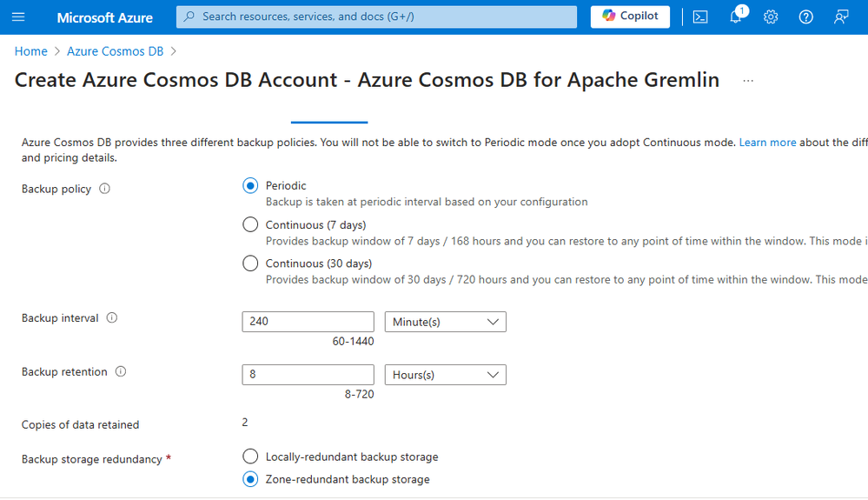Open the portal settings gear
Image resolution: width=868 pixels, height=500 pixels.
tap(771, 17)
